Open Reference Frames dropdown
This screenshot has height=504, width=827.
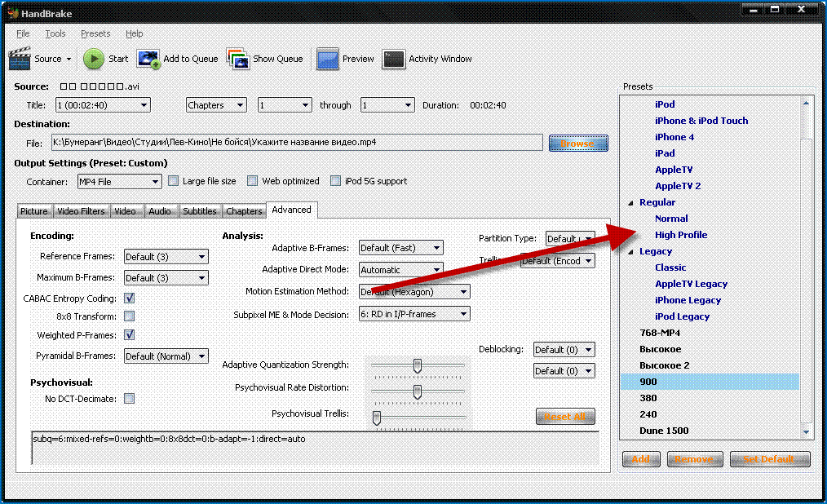(166, 257)
